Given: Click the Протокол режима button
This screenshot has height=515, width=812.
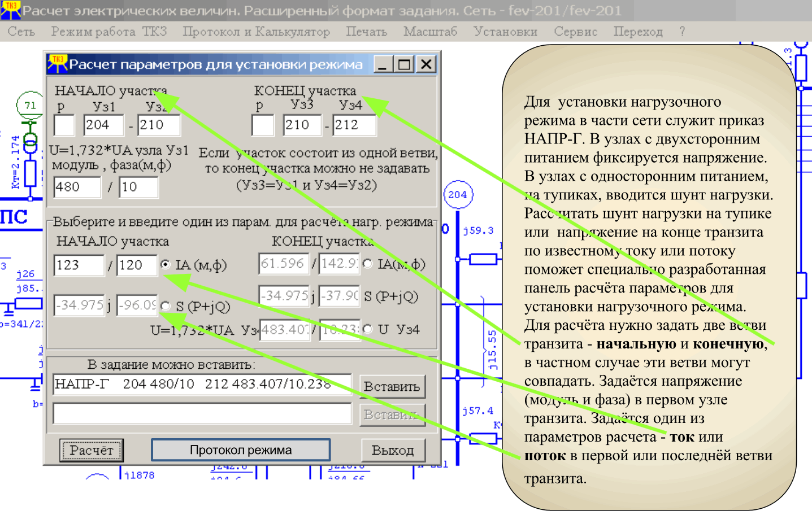Looking at the screenshot, I should pos(241,450).
